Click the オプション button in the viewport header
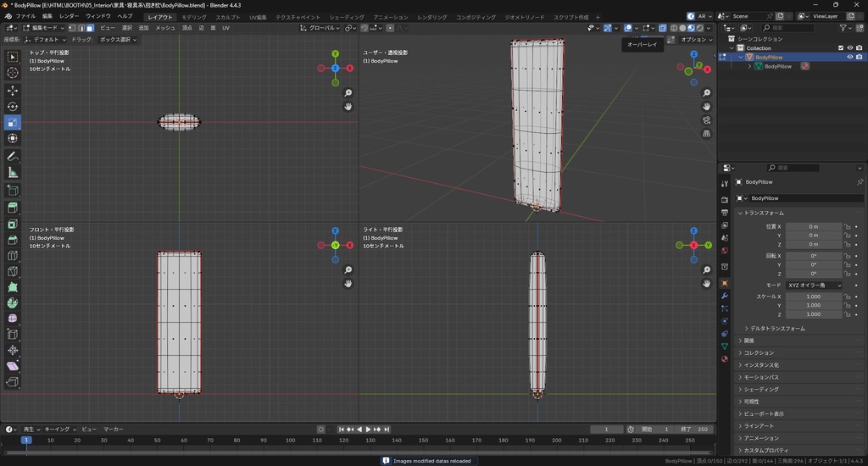Image resolution: width=868 pixels, height=466 pixels. 695,39
